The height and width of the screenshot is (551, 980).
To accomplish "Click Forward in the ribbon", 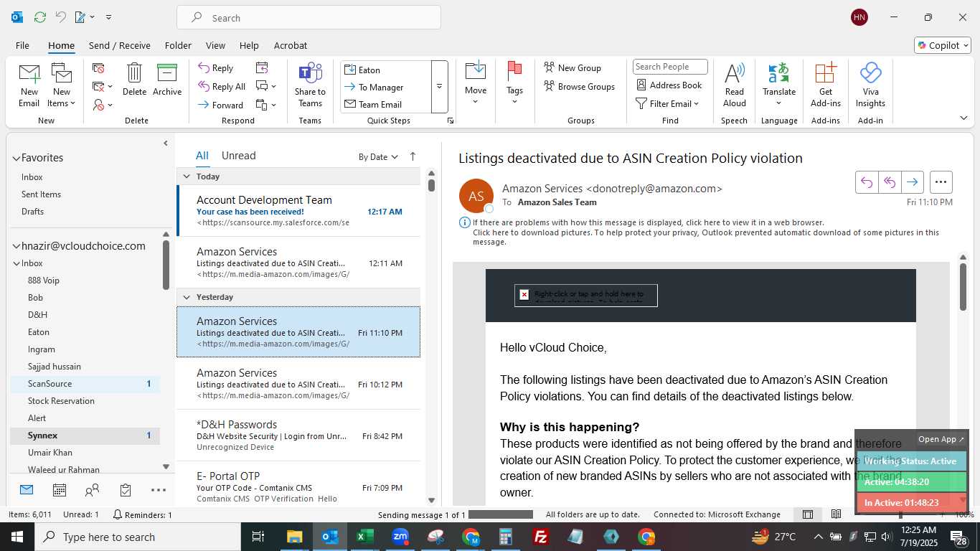I will click(221, 105).
